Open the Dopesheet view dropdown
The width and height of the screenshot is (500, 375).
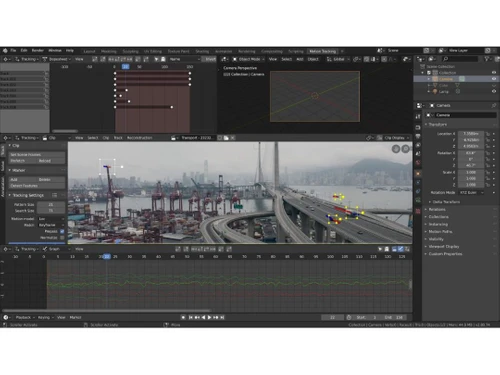click(57, 59)
